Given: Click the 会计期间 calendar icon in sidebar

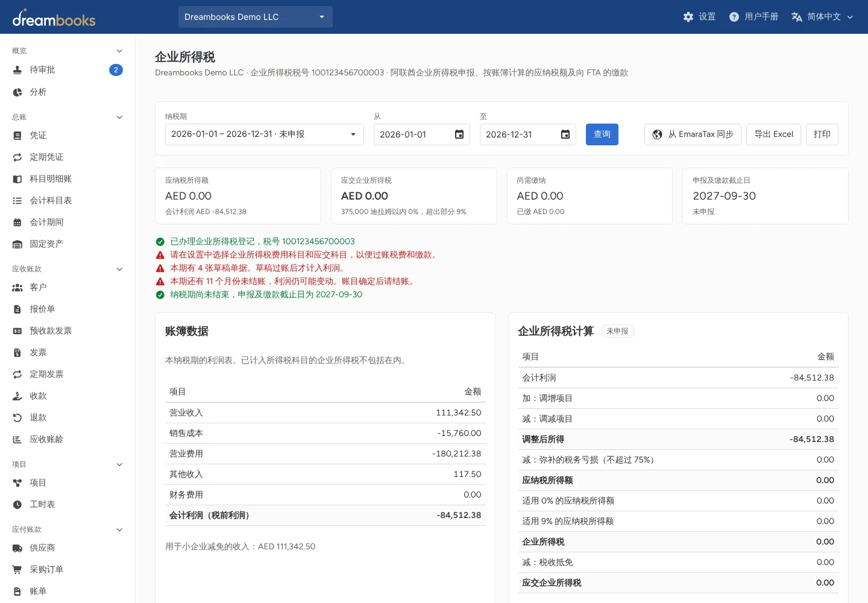Looking at the screenshot, I should pyautogui.click(x=17, y=223).
